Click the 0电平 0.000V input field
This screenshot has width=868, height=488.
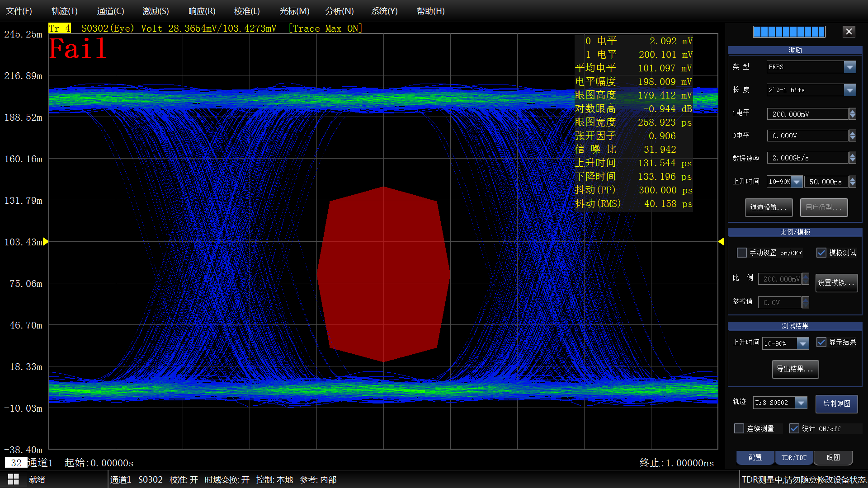(x=807, y=136)
